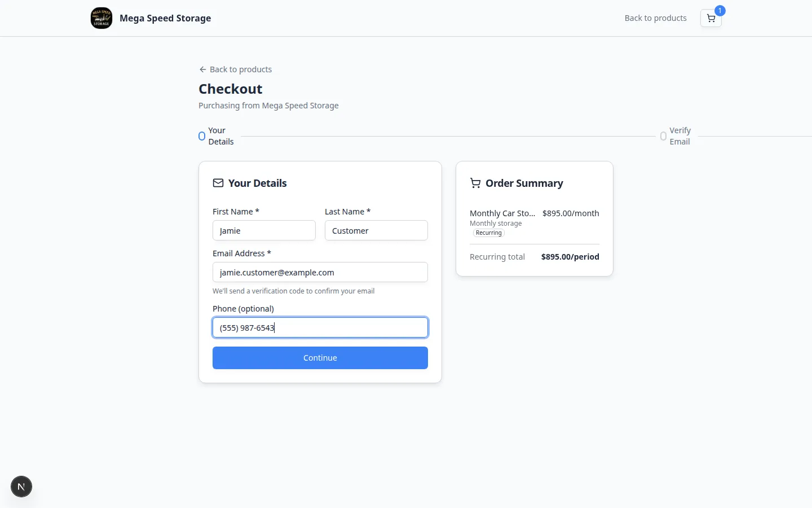Open the shopping cart icon in header
The width and height of the screenshot is (812, 508).
click(710, 18)
